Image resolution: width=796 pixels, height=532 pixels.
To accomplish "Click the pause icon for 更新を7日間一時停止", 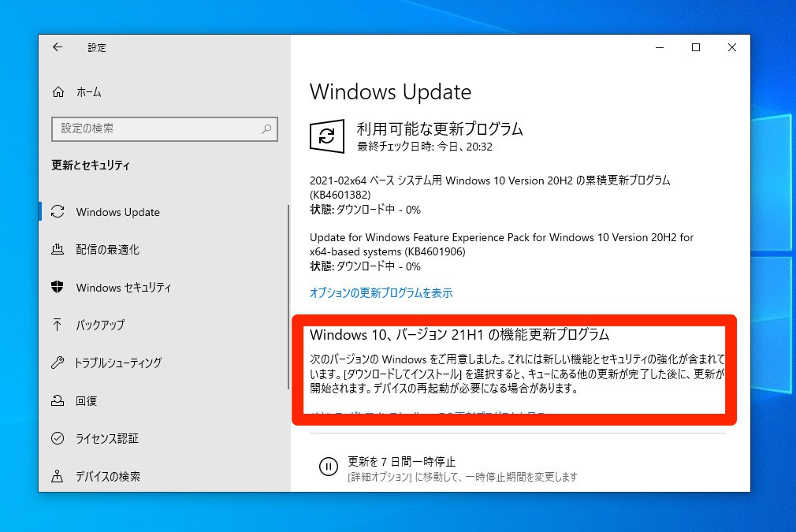I will point(329,467).
